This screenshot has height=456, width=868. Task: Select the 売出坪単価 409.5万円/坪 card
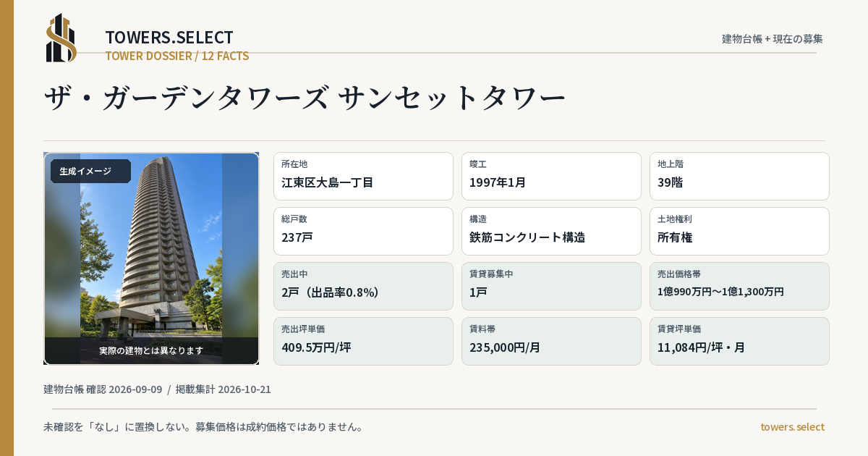363,341
